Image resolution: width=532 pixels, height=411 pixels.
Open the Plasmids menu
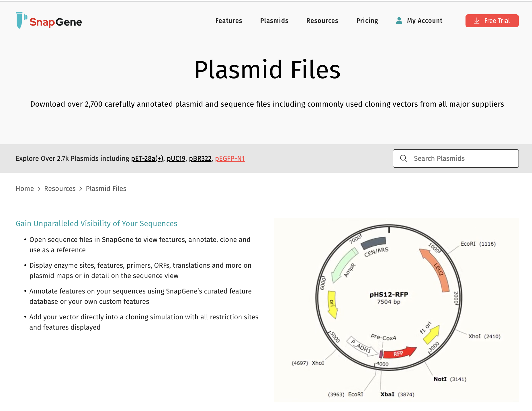(274, 21)
